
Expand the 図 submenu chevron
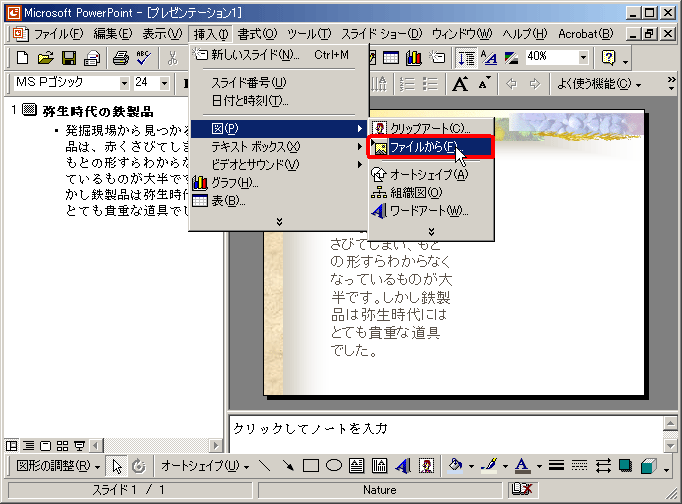[x=431, y=231]
